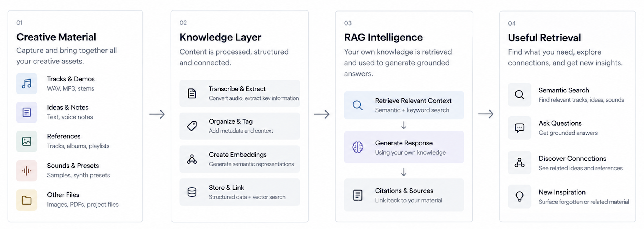Click the magnifier icon in Retrieve Relevant Context
644x229 pixels.
click(358, 105)
